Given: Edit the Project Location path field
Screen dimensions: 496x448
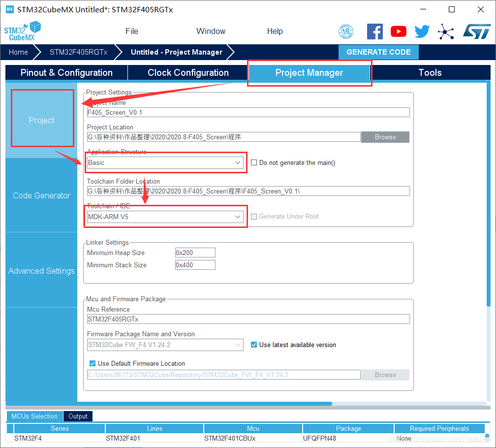Looking at the screenshot, I should coord(223,137).
